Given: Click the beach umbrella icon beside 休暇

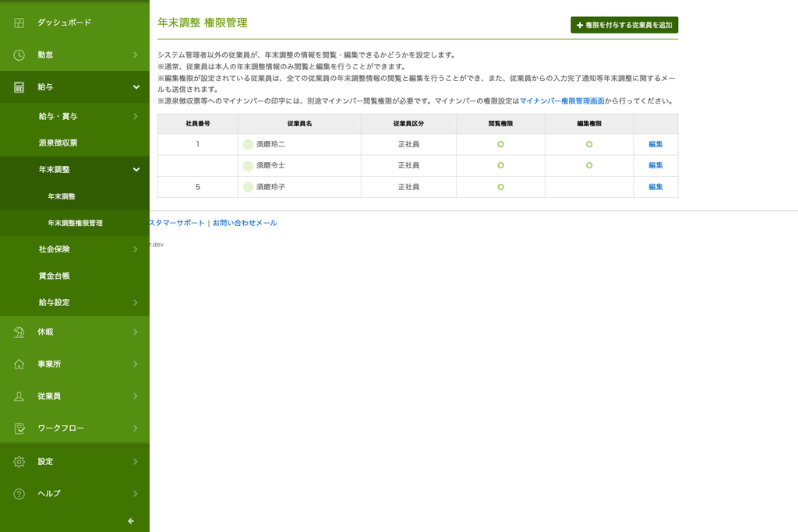Looking at the screenshot, I should coord(19,332).
